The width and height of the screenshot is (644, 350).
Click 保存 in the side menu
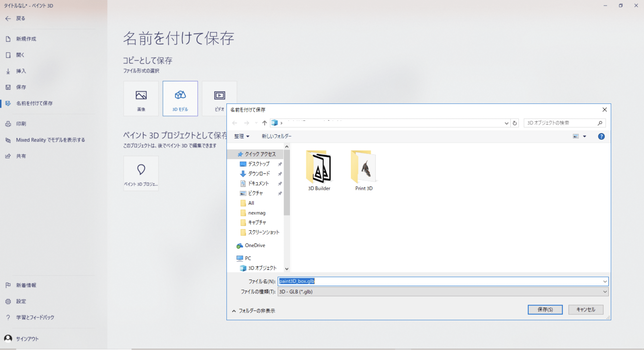pos(21,87)
